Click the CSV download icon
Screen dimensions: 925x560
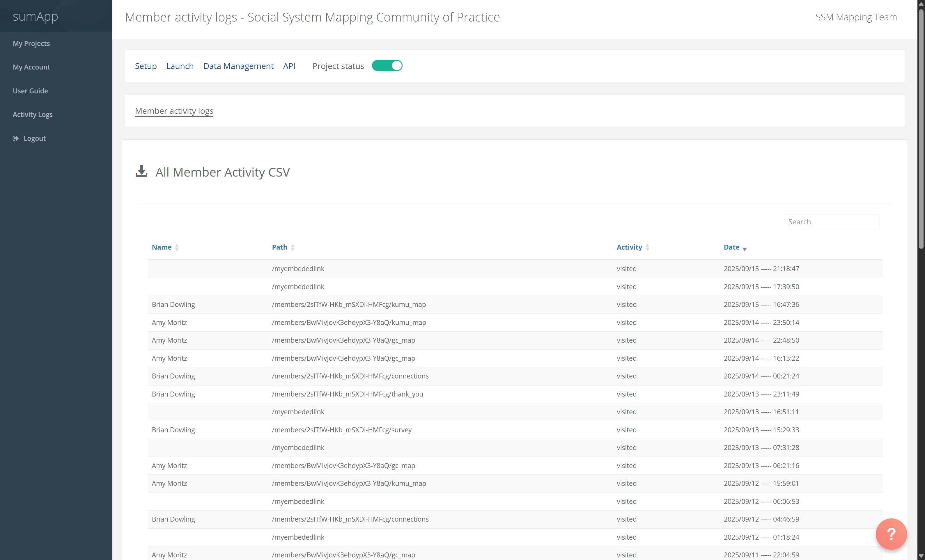[x=141, y=171]
